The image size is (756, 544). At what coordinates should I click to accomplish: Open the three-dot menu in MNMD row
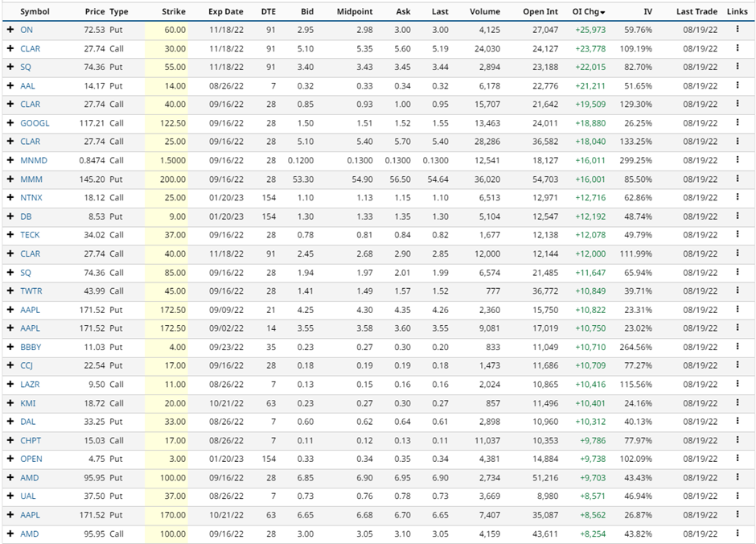(x=738, y=160)
